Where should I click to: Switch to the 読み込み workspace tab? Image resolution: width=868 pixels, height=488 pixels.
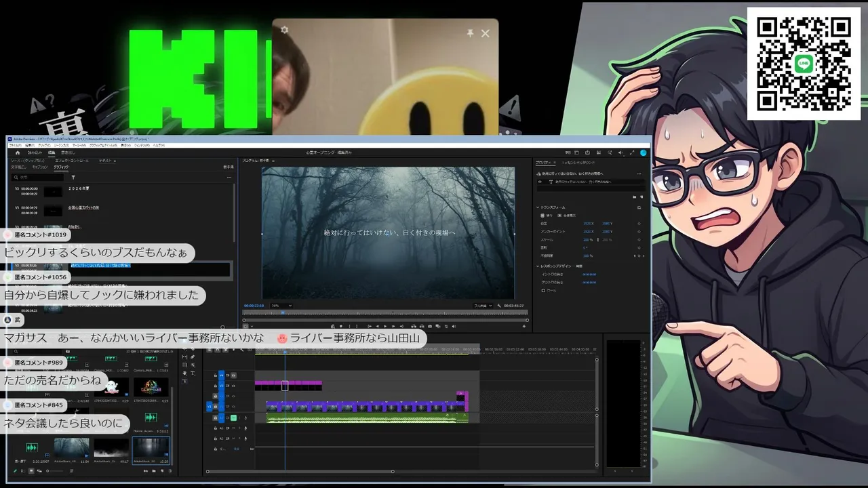(35, 152)
